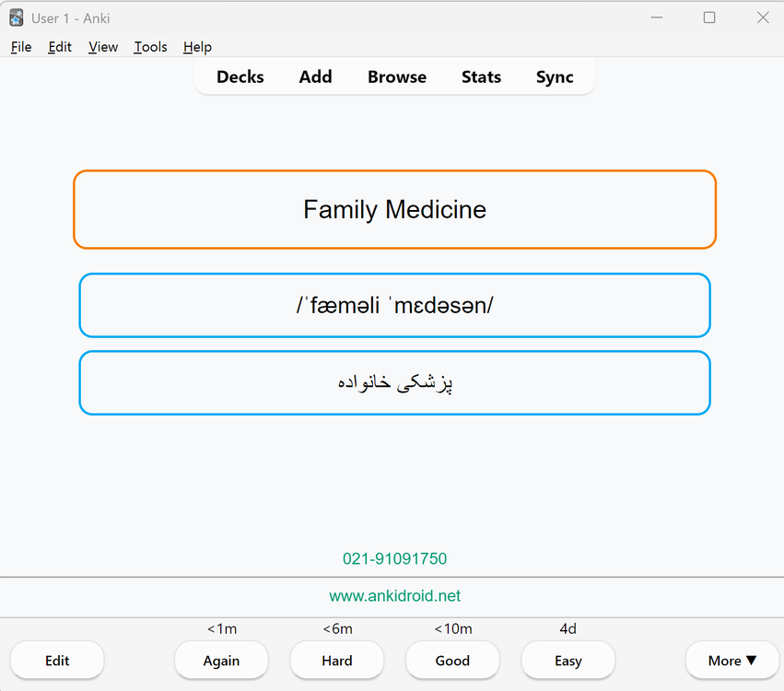Click the <1m interval label
Viewport: 784px width, 691px height.
pyautogui.click(x=222, y=628)
